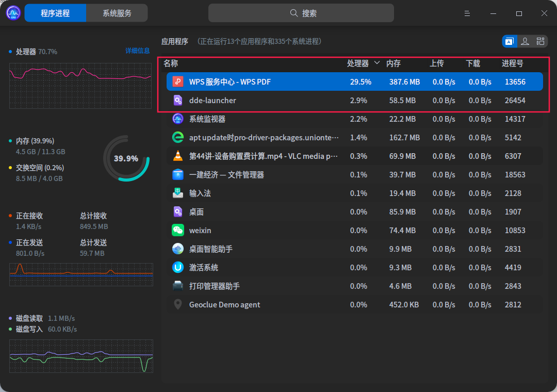Open the all-processes layout view icon
The height and width of the screenshot is (392, 557).
point(540,41)
